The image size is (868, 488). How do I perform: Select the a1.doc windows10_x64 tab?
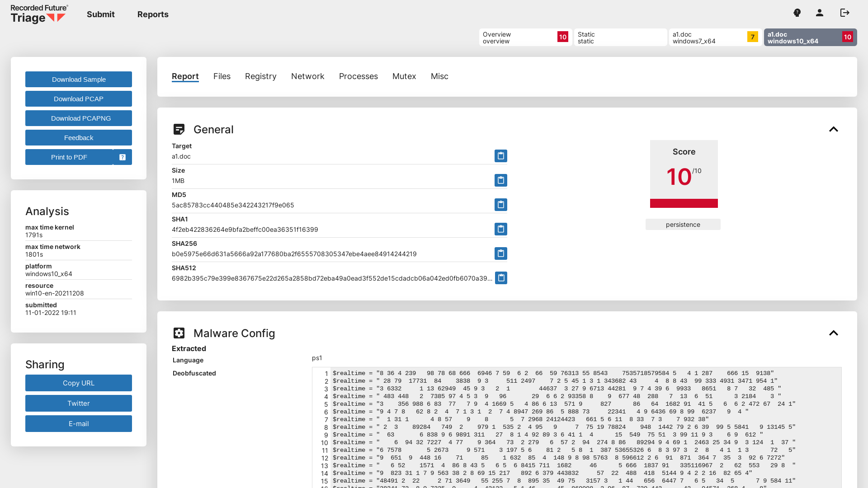point(811,38)
